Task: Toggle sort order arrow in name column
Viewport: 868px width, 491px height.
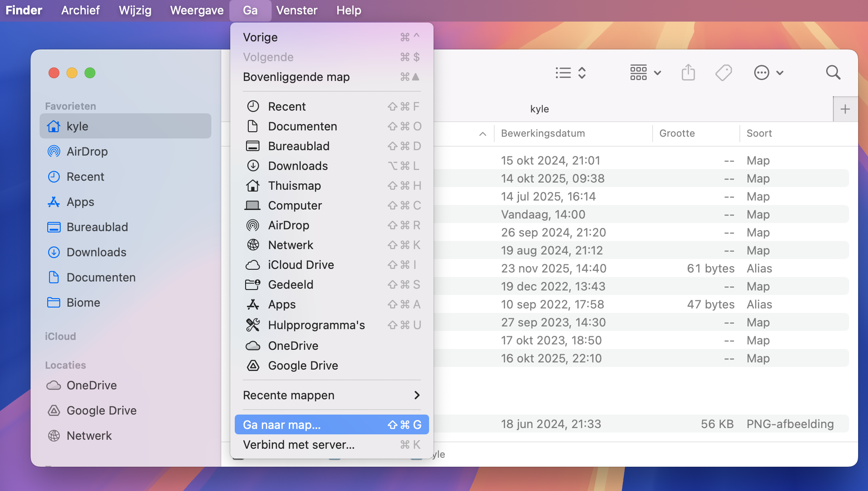Action: pyautogui.click(x=483, y=134)
